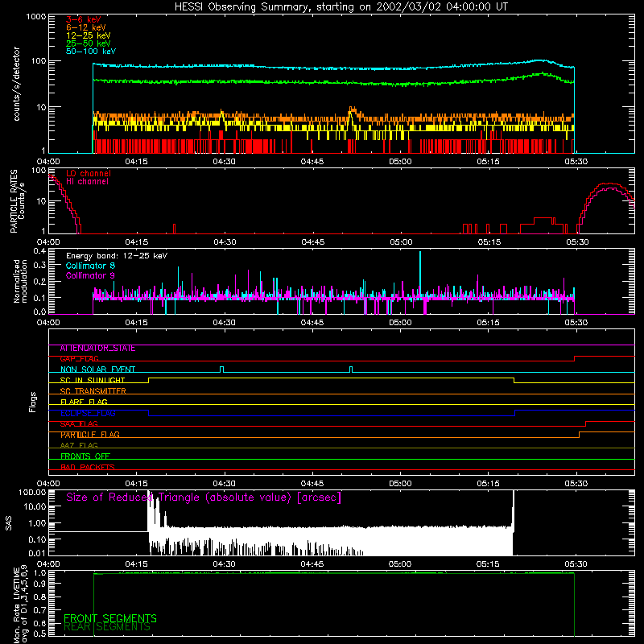Click the 0.4 y-axis value of the modulation plot
Viewport: 644px width, 644px height.
(39, 251)
